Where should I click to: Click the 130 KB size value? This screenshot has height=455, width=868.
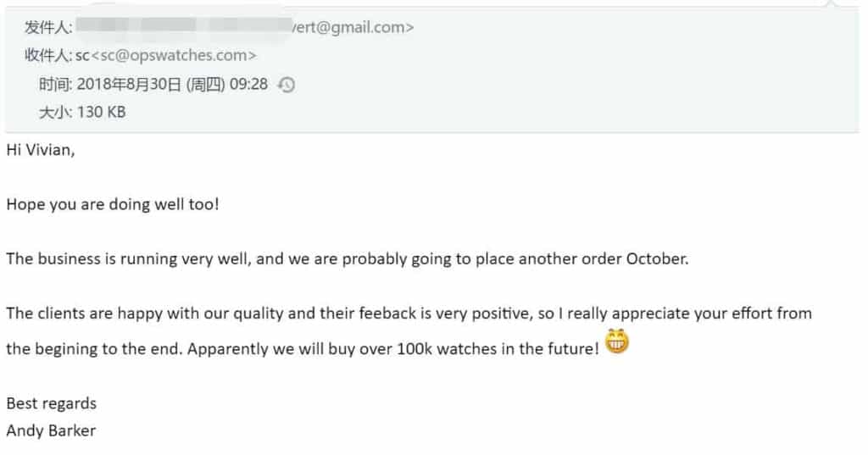(101, 112)
